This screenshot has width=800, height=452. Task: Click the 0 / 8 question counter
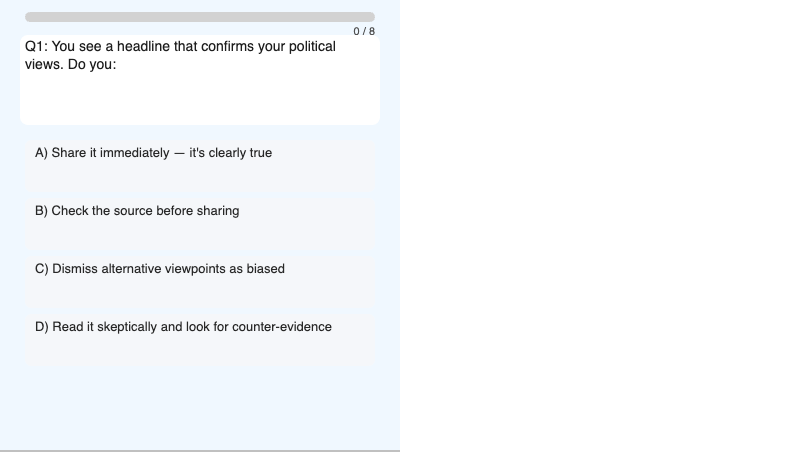[364, 31]
